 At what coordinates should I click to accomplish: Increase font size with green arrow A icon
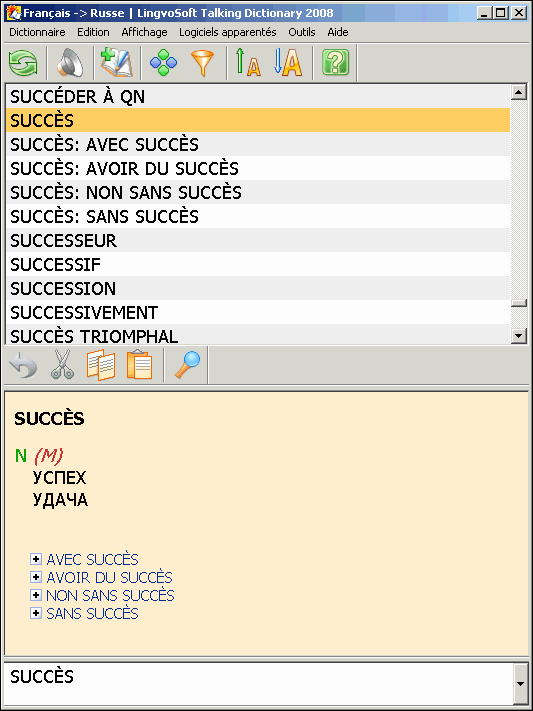coord(248,63)
